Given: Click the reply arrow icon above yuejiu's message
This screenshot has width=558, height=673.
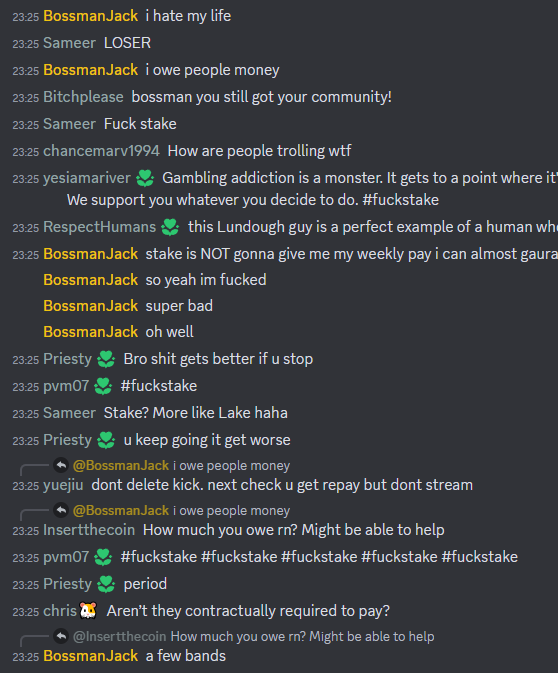Looking at the screenshot, I should pos(61,465).
